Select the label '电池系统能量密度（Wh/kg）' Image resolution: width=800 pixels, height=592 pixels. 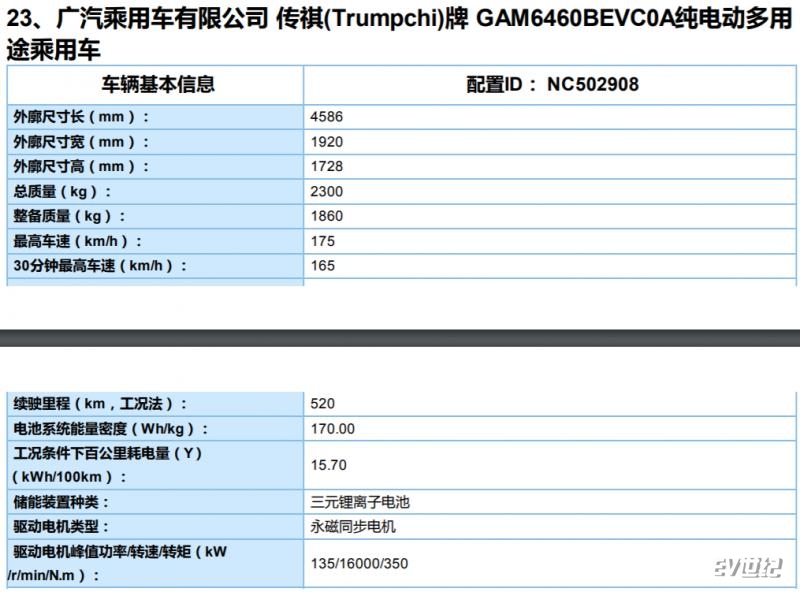pyautogui.click(x=111, y=429)
